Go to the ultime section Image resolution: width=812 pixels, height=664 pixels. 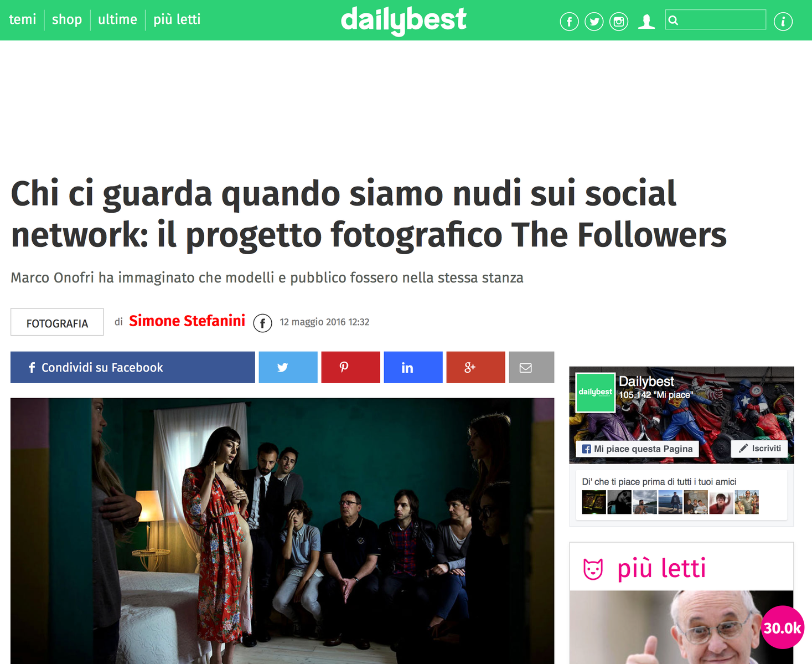coord(117,19)
